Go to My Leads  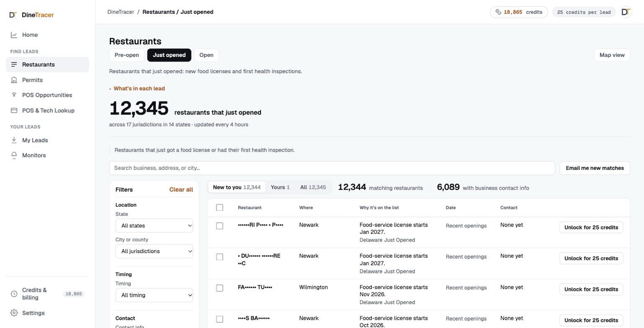click(x=47, y=140)
